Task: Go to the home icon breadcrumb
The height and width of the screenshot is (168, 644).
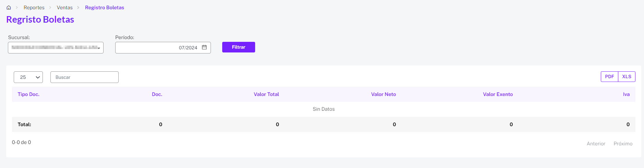Action: pos(9,8)
